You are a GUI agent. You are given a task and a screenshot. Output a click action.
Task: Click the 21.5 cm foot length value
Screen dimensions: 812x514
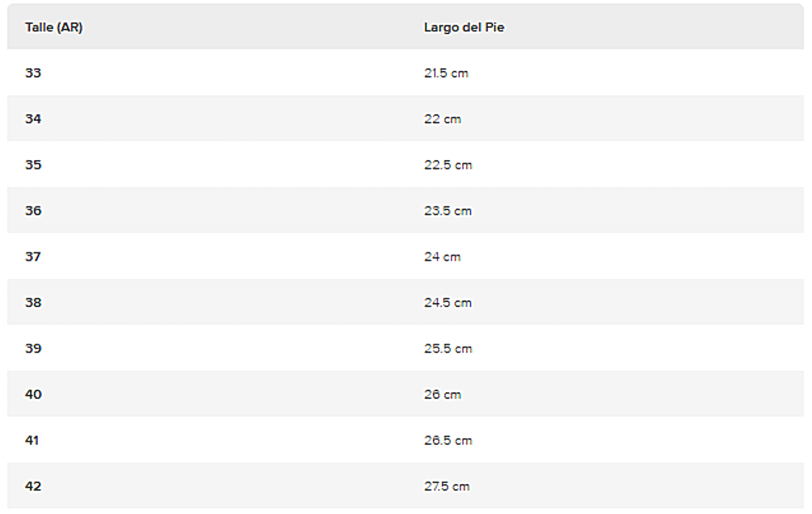coord(446,73)
